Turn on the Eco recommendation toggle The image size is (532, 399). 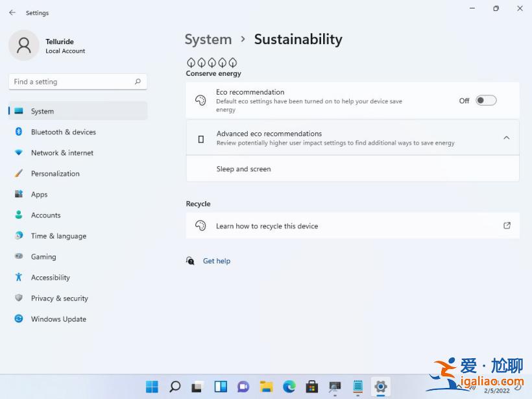485,101
